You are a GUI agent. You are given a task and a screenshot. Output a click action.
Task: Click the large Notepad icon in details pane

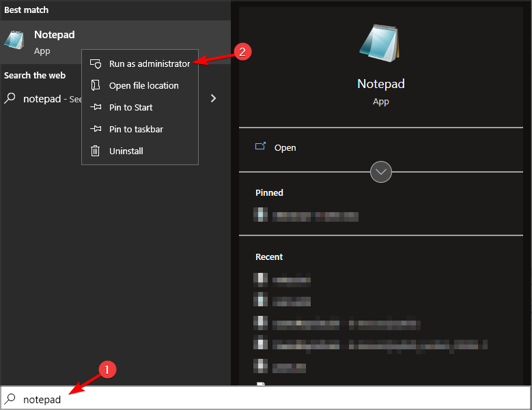pyautogui.click(x=380, y=43)
